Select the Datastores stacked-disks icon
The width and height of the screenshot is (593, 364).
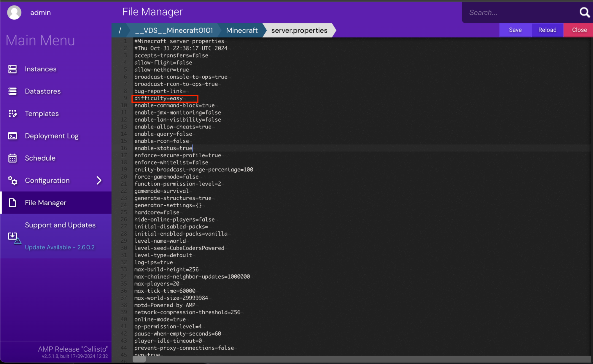12,91
